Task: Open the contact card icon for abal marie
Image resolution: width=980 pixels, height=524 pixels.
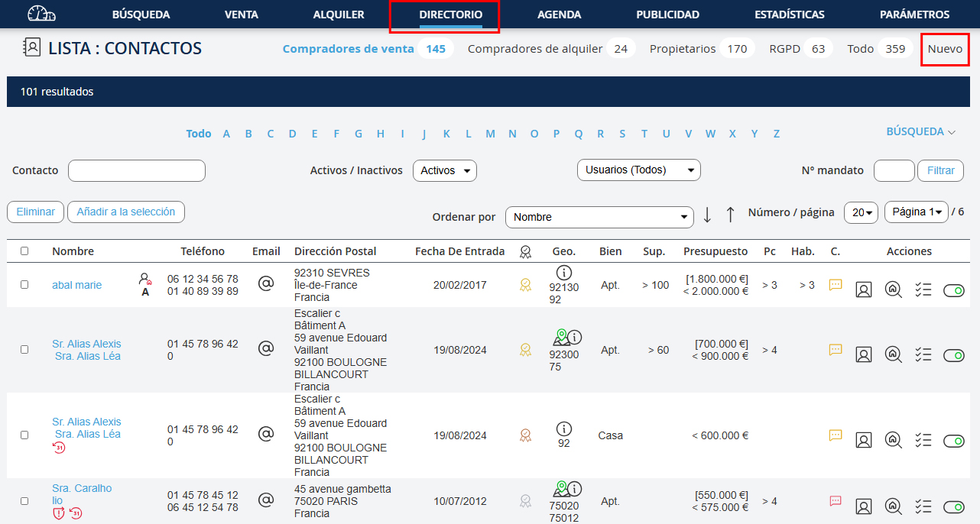Action: tap(864, 289)
